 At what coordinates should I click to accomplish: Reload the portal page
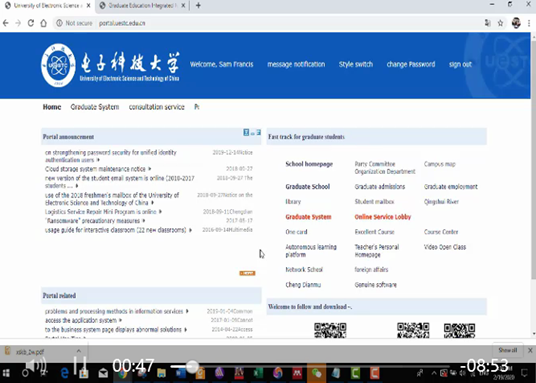pyautogui.click(x=31, y=23)
